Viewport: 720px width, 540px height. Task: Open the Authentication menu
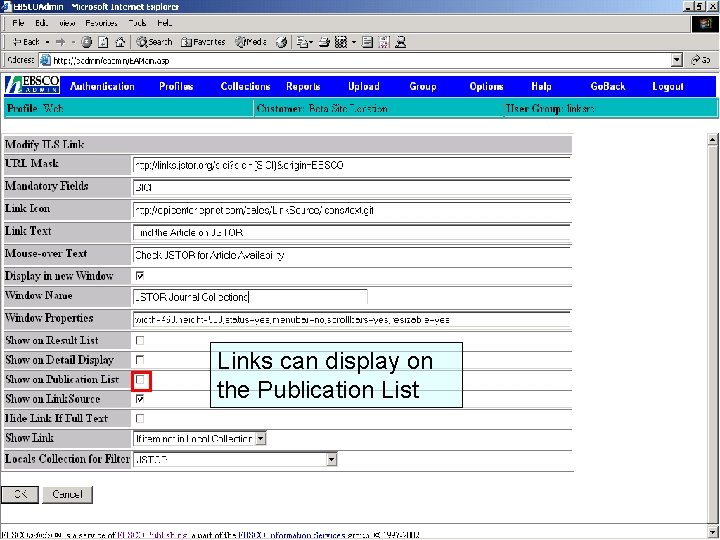pos(102,87)
